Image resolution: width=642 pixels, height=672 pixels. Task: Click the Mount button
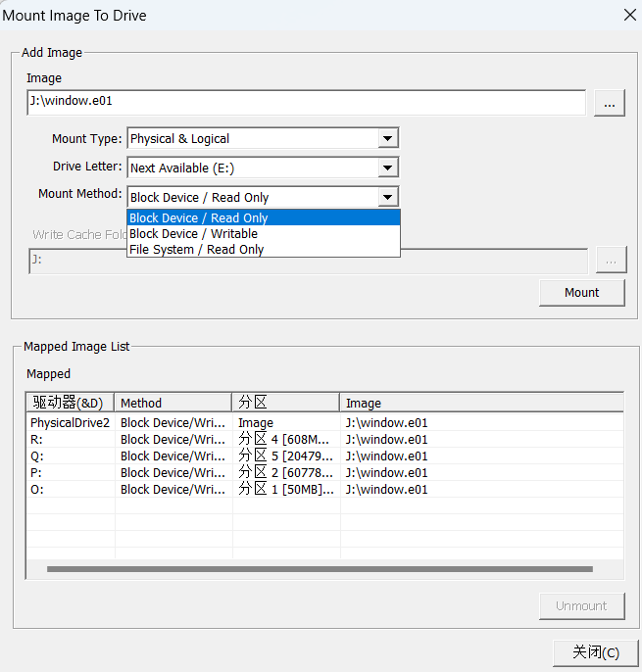581,293
